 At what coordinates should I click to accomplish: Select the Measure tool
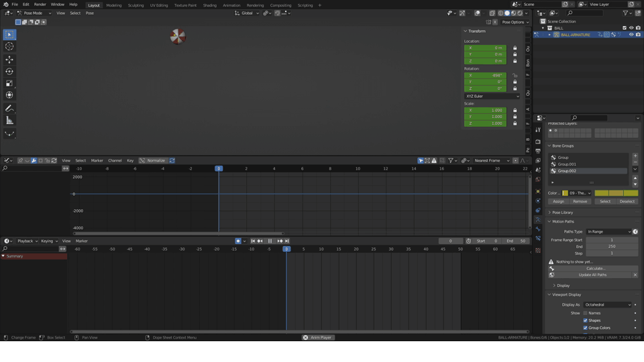coord(9,120)
